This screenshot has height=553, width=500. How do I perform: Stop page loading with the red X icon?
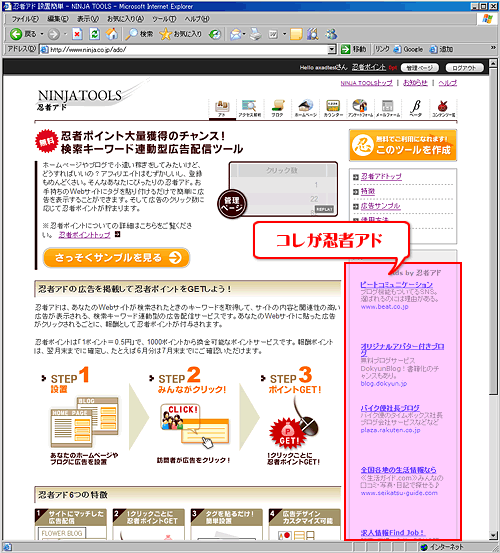tap(77, 34)
